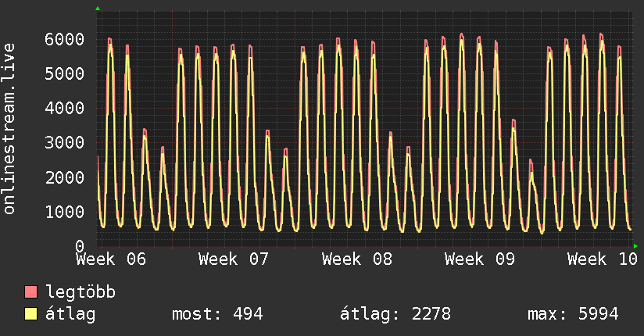This screenshot has height=336, width=644.
Task: Click the Week 10 axis label
Action: point(602,259)
